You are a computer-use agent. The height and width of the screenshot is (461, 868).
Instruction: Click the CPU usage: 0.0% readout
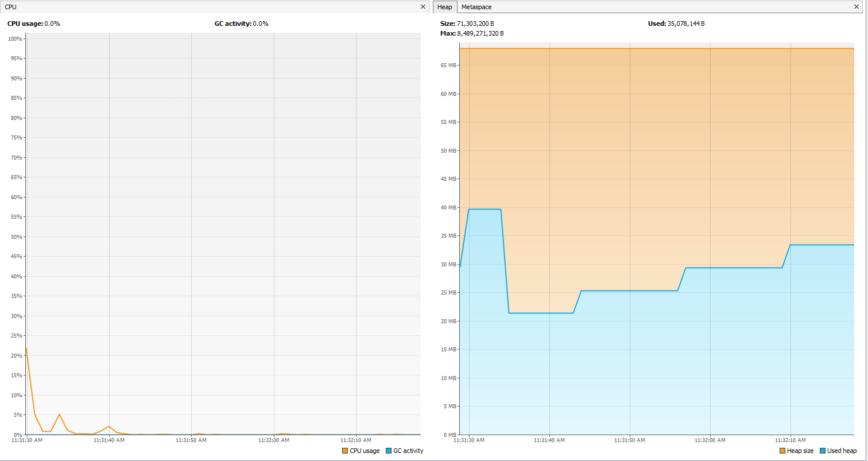(34, 24)
